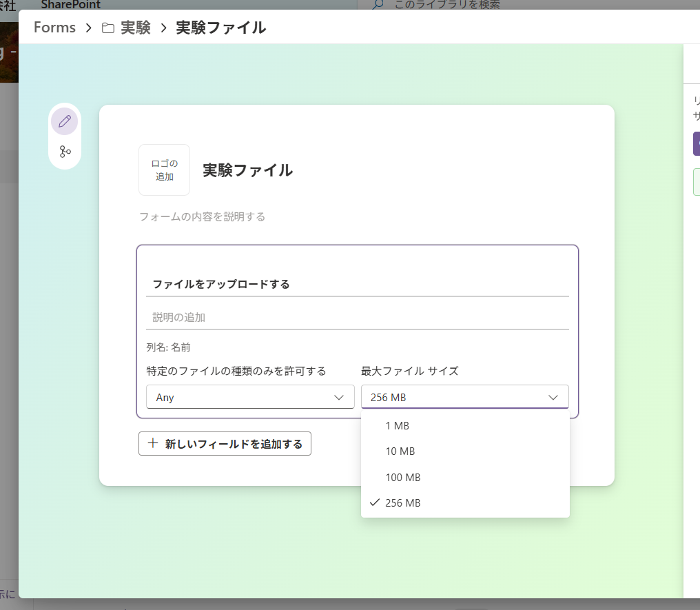Click フォームの内容を説明する form description
700x610 pixels.
point(203,217)
